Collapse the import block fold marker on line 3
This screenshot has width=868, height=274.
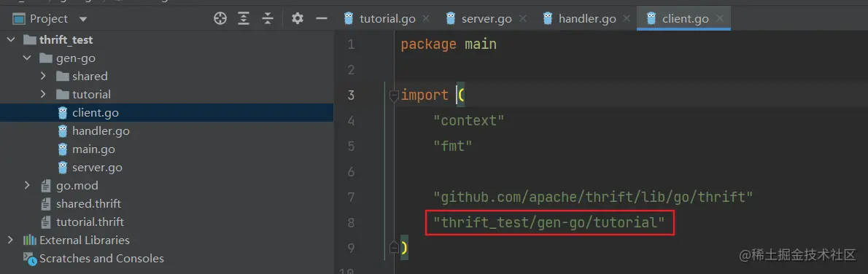click(x=394, y=95)
